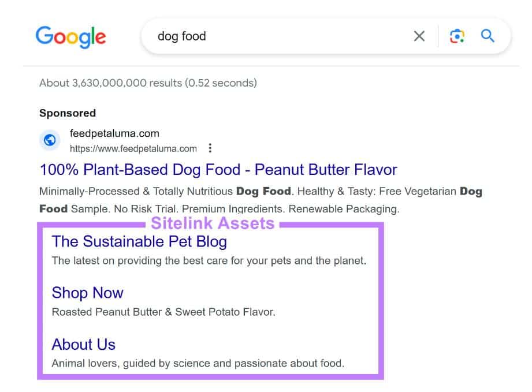The width and height of the screenshot is (532, 392).
Task: Click the 'Roasted Peanut Butter' sitelink description
Action: [163, 312]
